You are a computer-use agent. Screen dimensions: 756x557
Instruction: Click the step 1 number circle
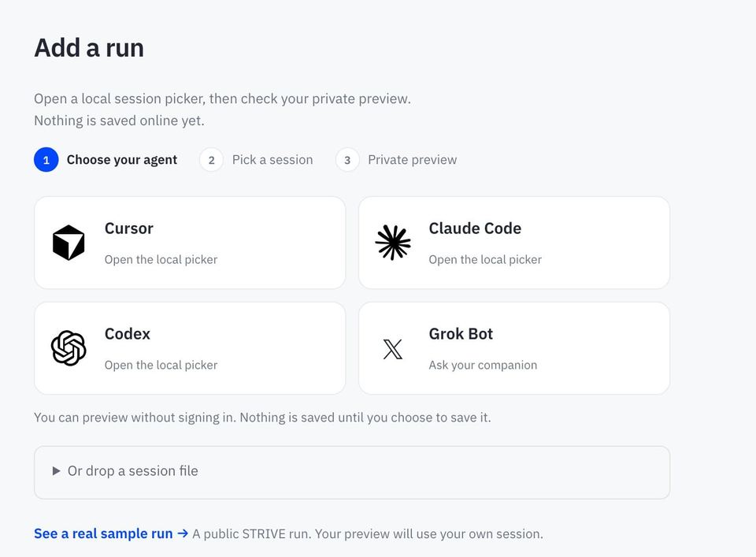coord(46,160)
